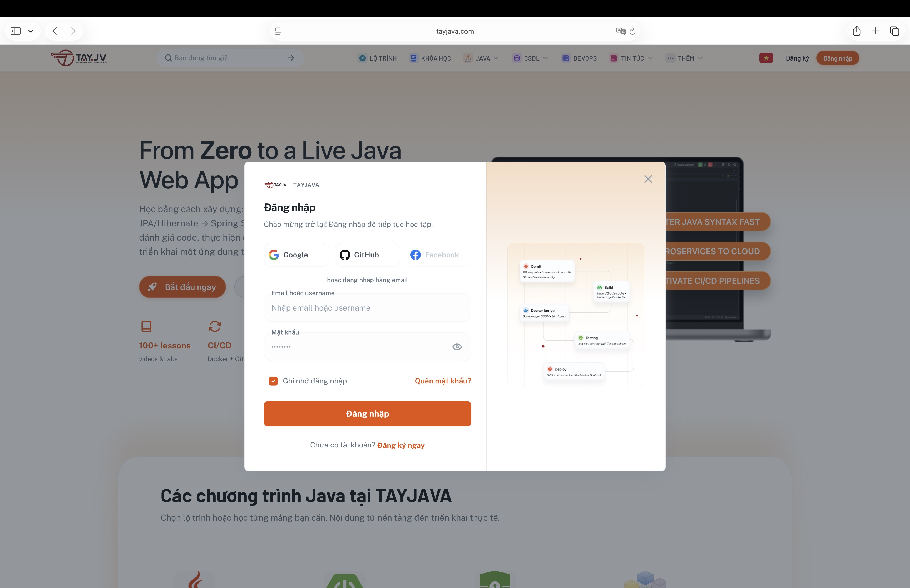Show the tab overview icon
This screenshot has width=910, height=588.
(894, 31)
